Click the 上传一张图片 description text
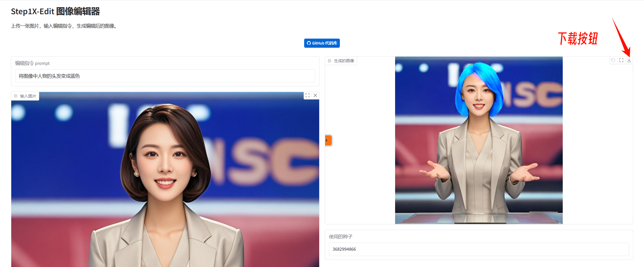The height and width of the screenshot is (267, 644). (64, 26)
